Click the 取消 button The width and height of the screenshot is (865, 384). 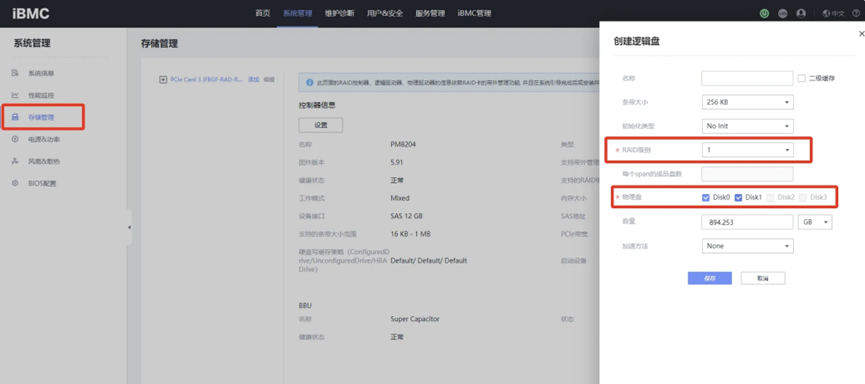tap(763, 278)
